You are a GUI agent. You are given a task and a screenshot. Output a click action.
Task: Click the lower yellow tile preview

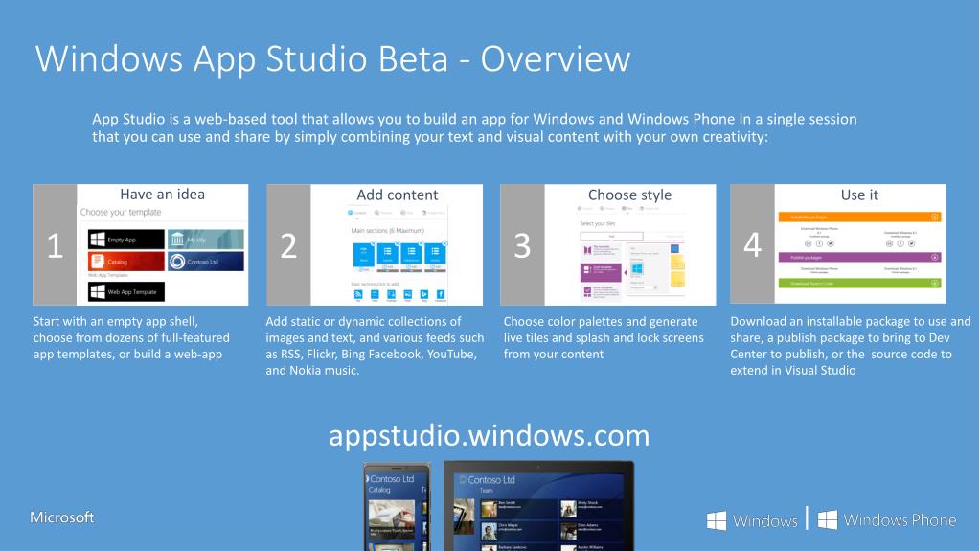[x=677, y=280]
